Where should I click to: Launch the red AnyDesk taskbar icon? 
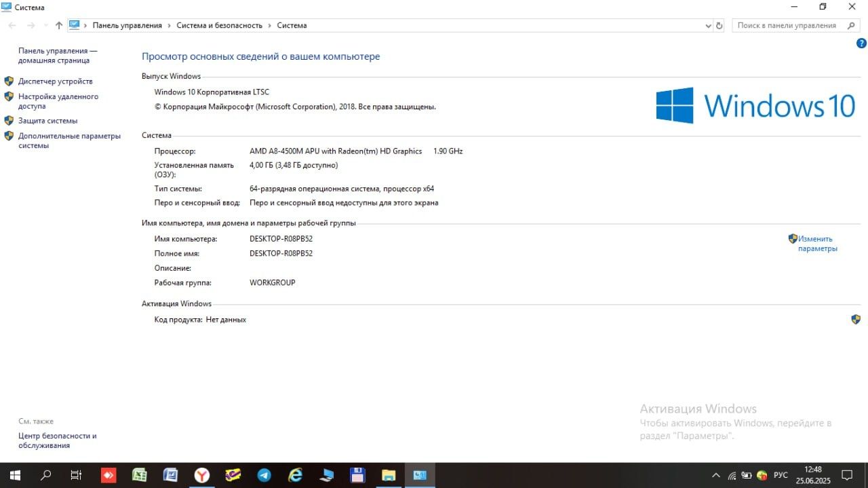pyautogui.click(x=108, y=475)
